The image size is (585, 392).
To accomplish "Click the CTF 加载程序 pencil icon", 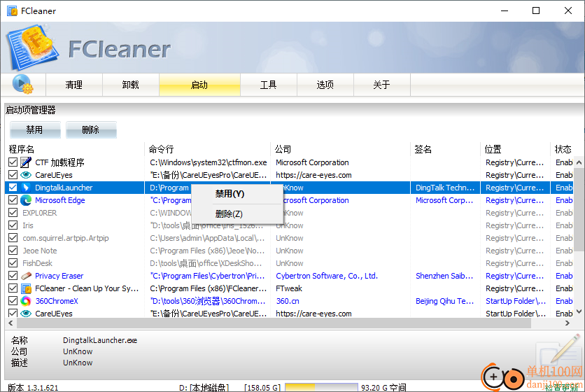I will click(x=26, y=162).
